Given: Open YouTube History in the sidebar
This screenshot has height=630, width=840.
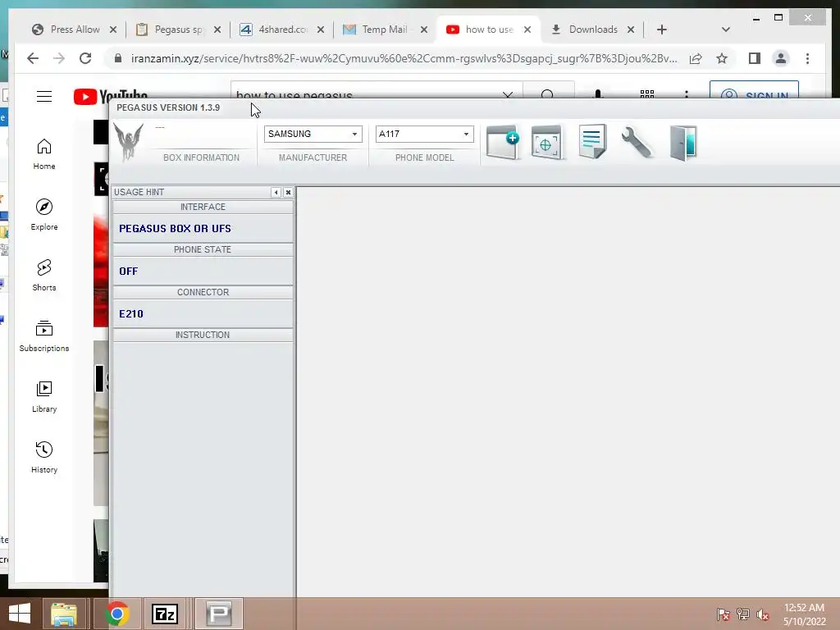Looking at the screenshot, I should [x=44, y=458].
